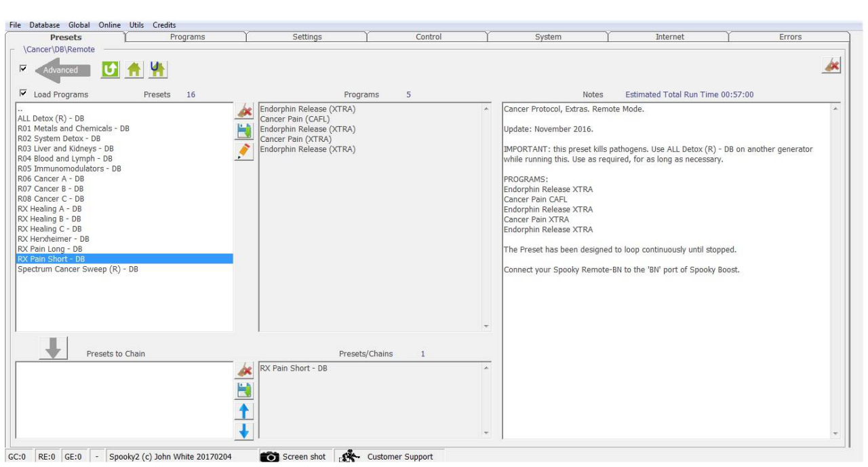The height and width of the screenshot is (467, 868).
Task: Select preset 'R05 Immunomodulators - DB'
Action: point(124,168)
